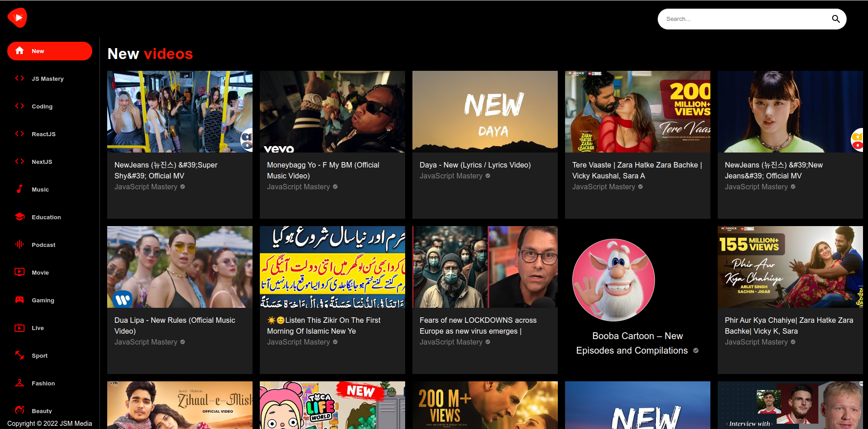This screenshot has height=429, width=868.
Task: Click the music note icon
Action: coord(20,189)
